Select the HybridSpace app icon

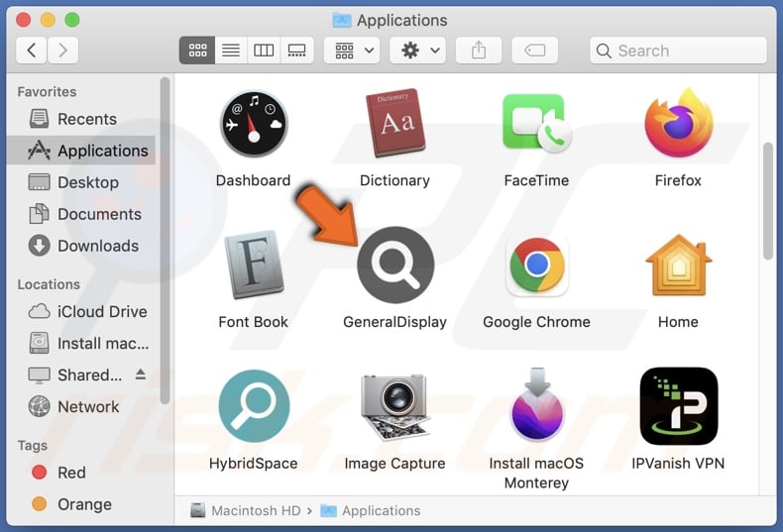coord(254,406)
